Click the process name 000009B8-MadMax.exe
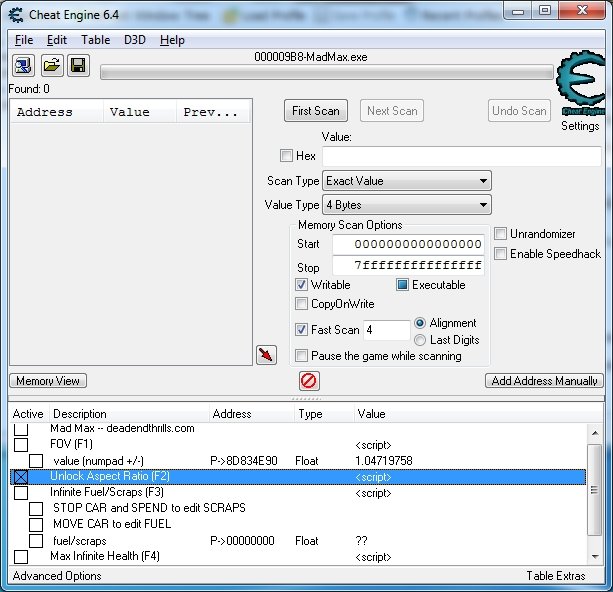This screenshot has height=592, width=613. [x=311, y=57]
